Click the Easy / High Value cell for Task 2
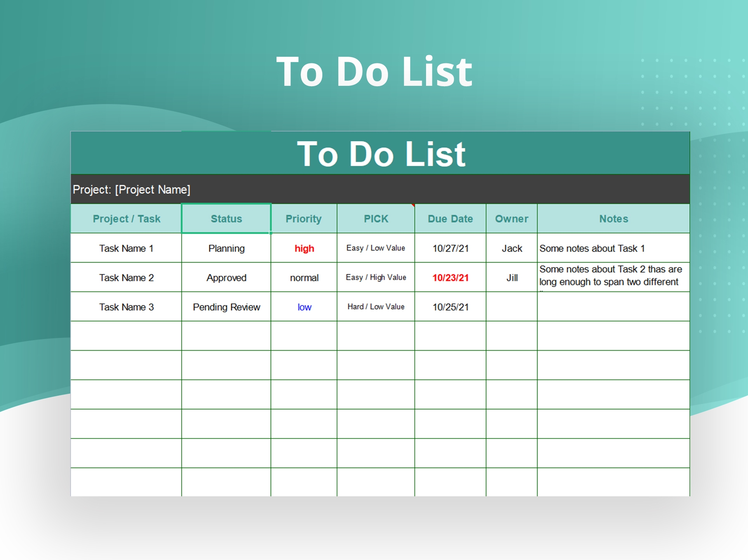The image size is (748, 560). [x=375, y=277]
